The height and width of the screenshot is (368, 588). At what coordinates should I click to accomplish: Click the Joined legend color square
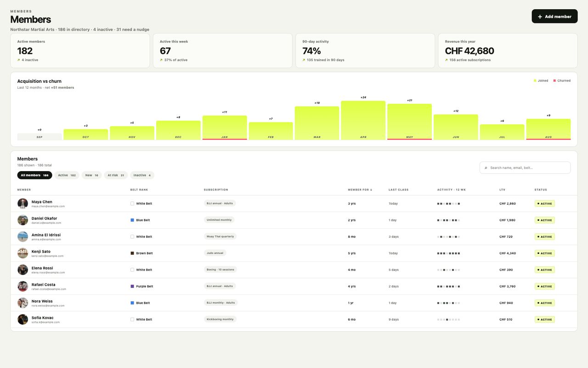535,80
